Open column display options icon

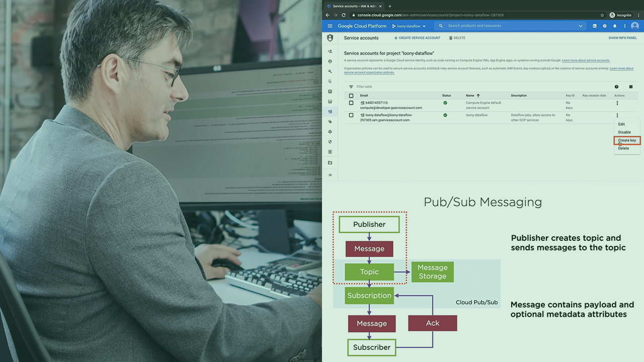click(631, 86)
